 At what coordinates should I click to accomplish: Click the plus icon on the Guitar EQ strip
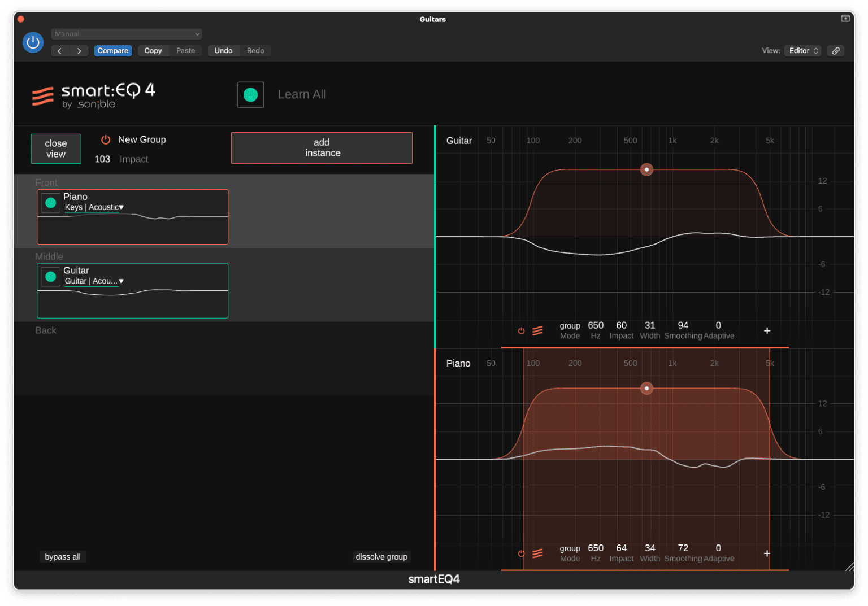coord(767,330)
